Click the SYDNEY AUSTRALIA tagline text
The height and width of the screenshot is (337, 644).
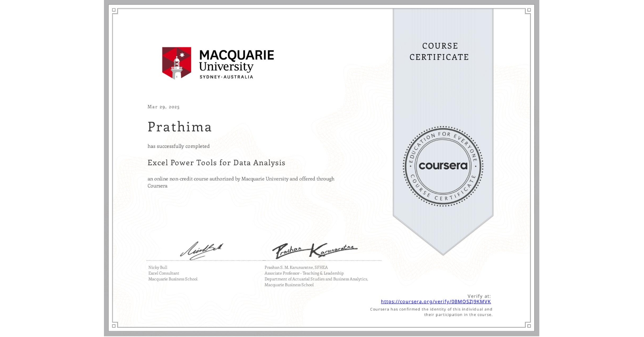[226, 77]
